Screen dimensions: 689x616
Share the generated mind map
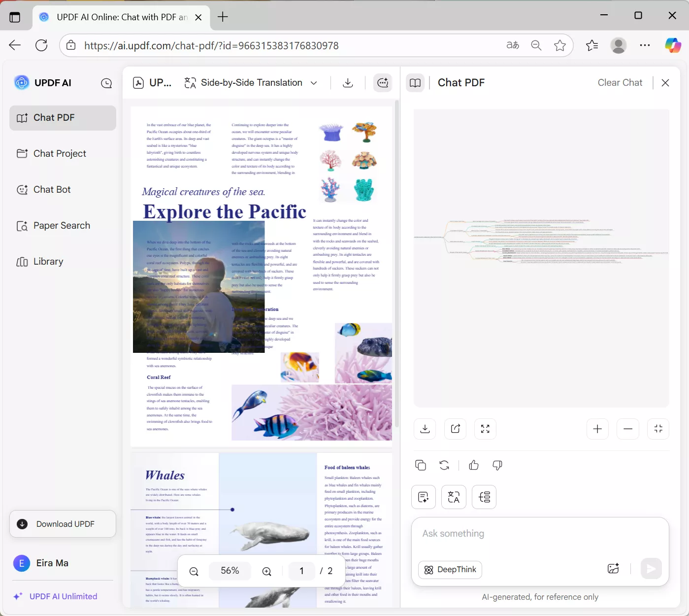(x=455, y=429)
